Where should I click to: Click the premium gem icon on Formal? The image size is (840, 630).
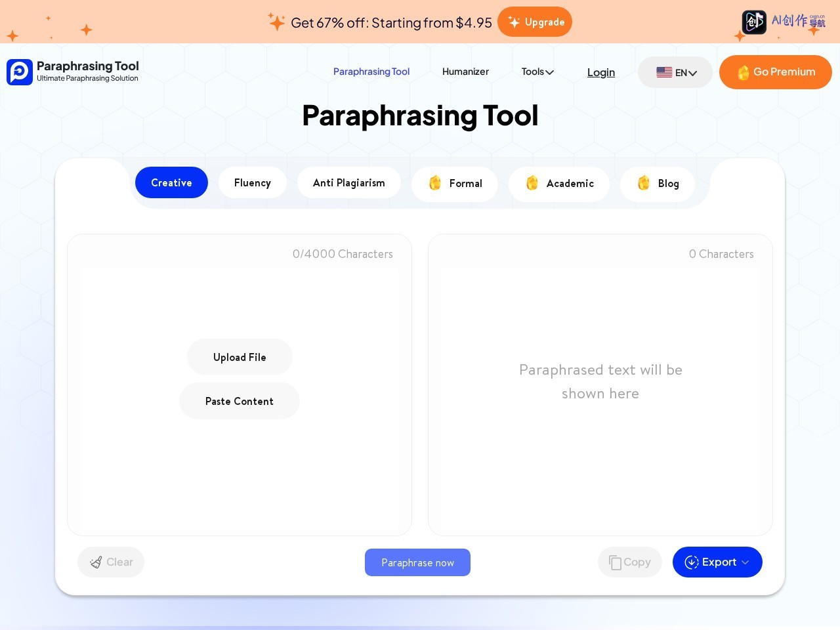point(435,183)
